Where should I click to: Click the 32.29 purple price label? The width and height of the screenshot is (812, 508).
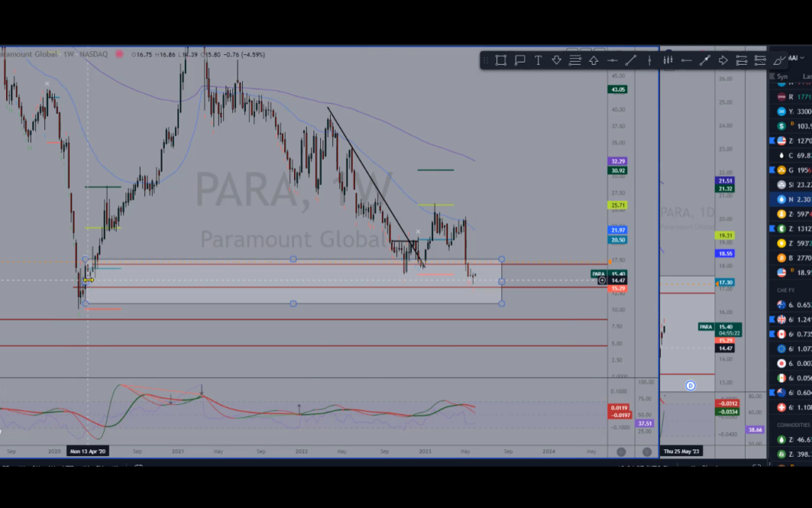point(618,162)
